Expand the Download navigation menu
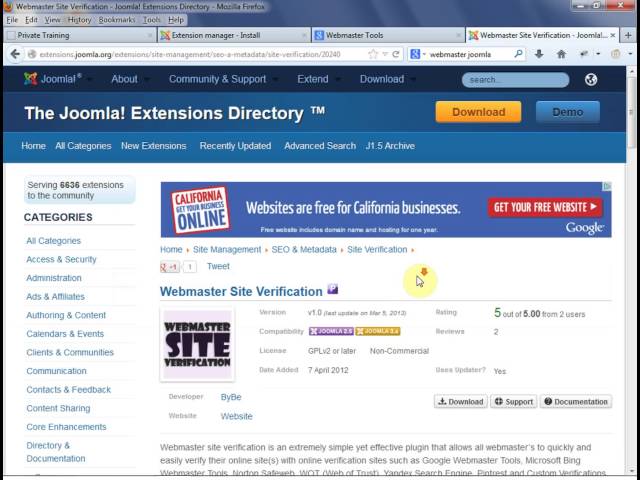Viewport: 640px width, 480px height. click(x=387, y=79)
